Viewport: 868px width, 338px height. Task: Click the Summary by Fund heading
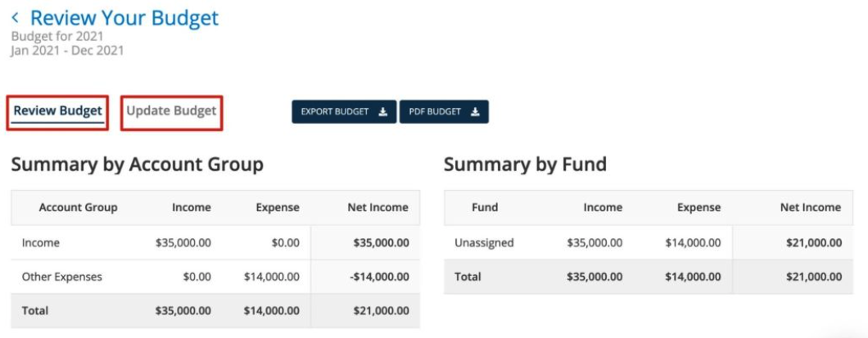pos(526,164)
